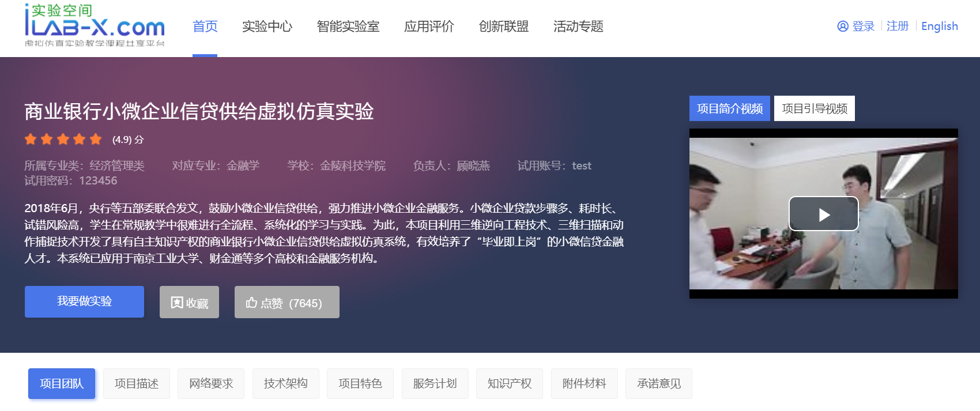Start the experiment with 我要做实验 button
The image size is (980, 411).
tap(84, 301)
